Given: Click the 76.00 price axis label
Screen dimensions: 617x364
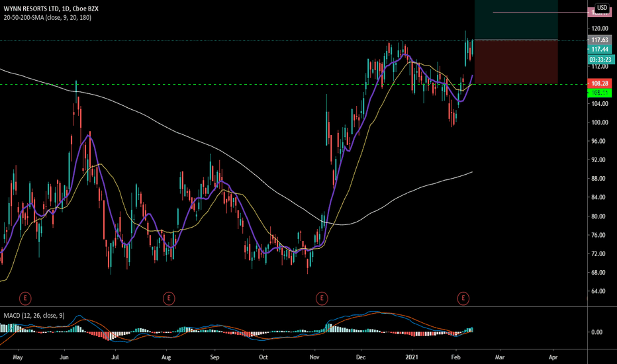Looking at the screenshot, I should point(600,235).
